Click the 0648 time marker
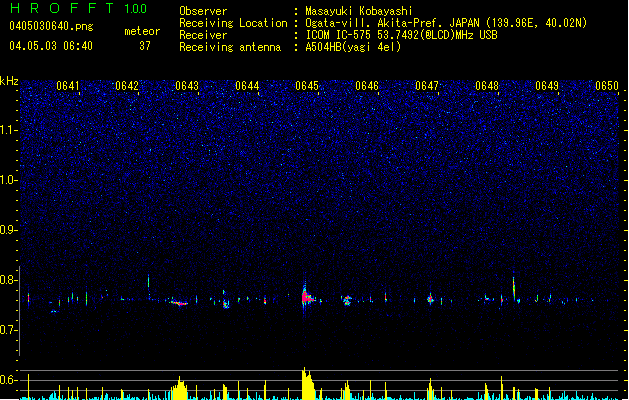Image resolution: width=629 pixels, height=400 pixels. (x=487, y=86)
